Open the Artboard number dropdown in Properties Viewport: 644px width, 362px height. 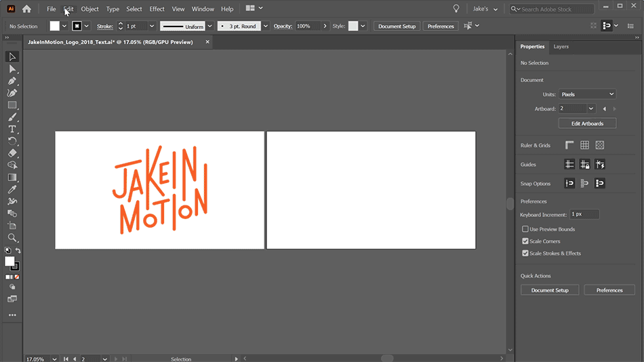(590, 109)
